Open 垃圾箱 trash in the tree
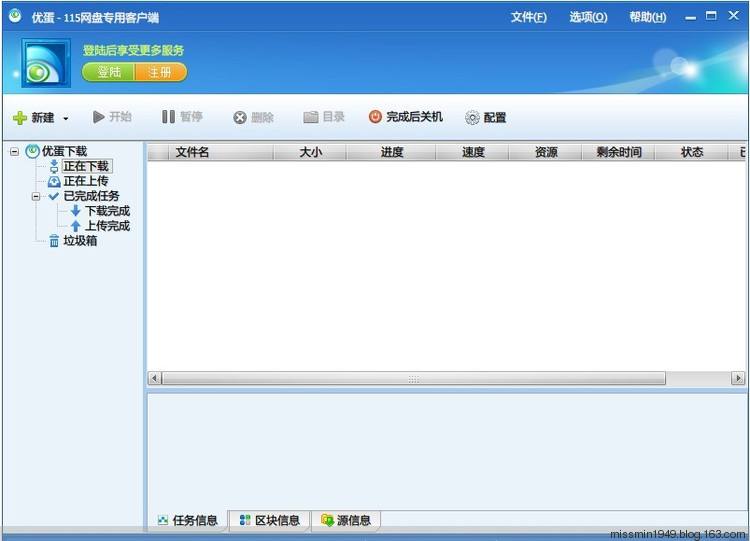 coord(80,241)
